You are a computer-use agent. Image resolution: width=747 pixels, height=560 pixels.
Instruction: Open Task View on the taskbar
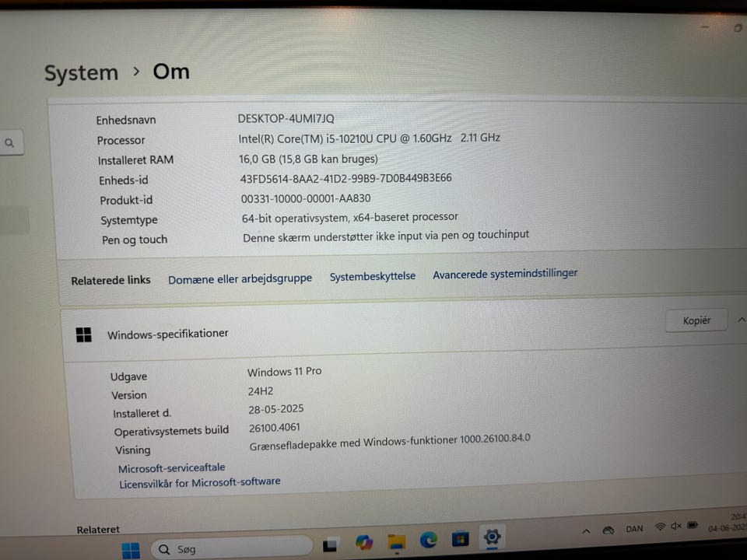[331, 544]
